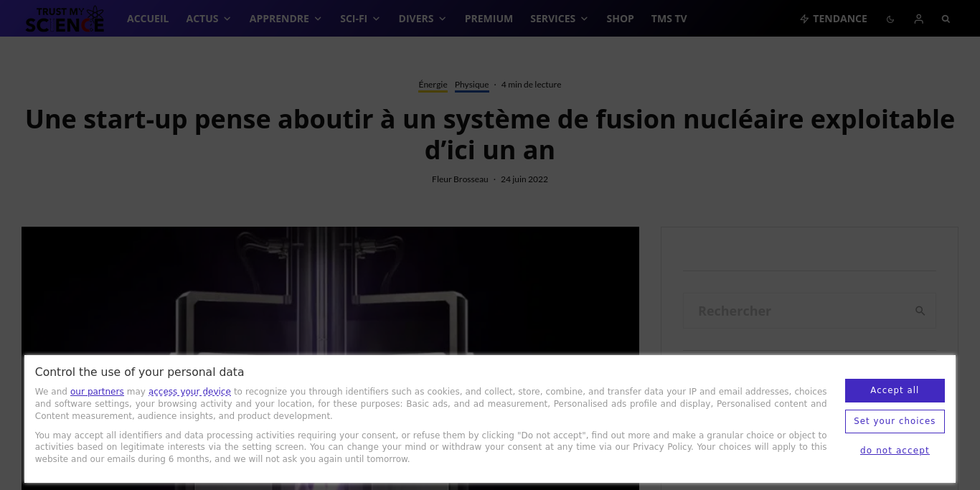Open the our partners link

point(97,392)
